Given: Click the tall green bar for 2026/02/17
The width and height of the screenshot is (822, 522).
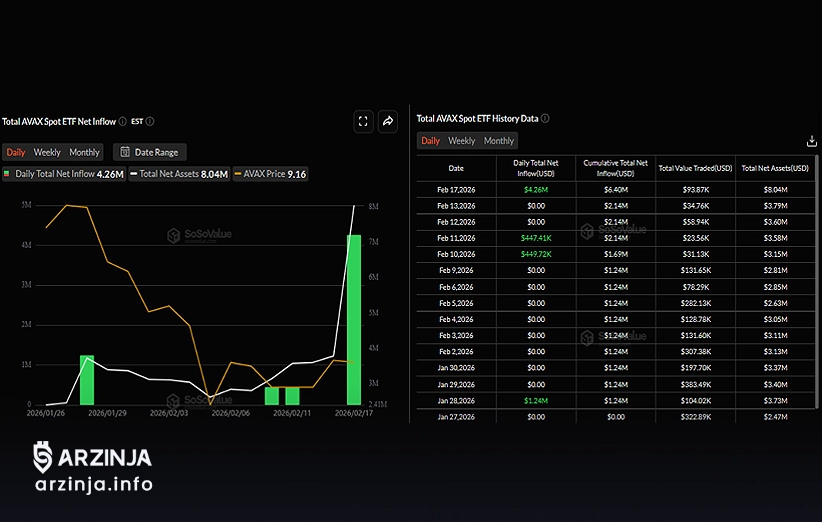Looking at the screenshot, I should tap(354, 318).
